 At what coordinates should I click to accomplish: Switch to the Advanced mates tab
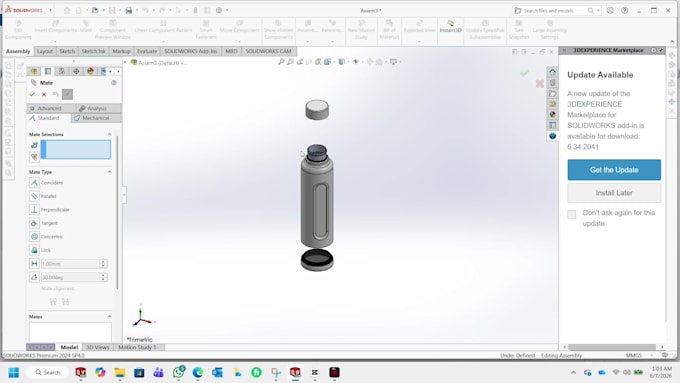click(x=50, y=108)
